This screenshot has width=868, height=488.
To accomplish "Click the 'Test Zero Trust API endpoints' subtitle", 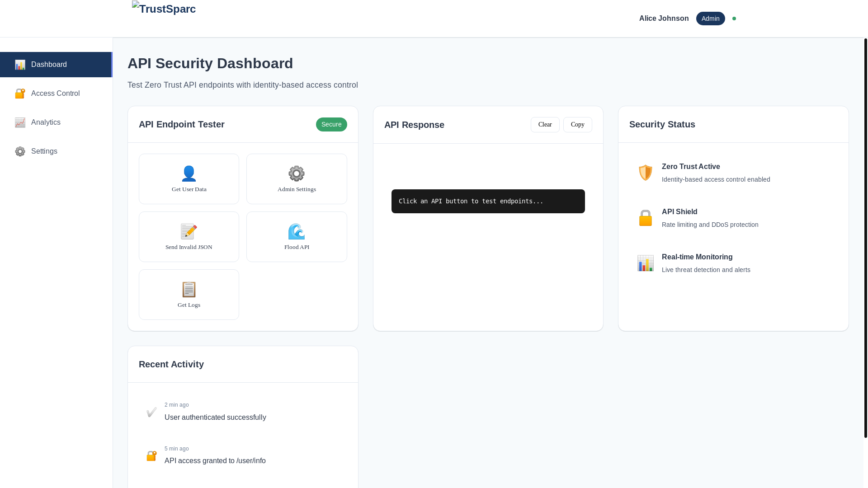I will click(x=243, y=85).
